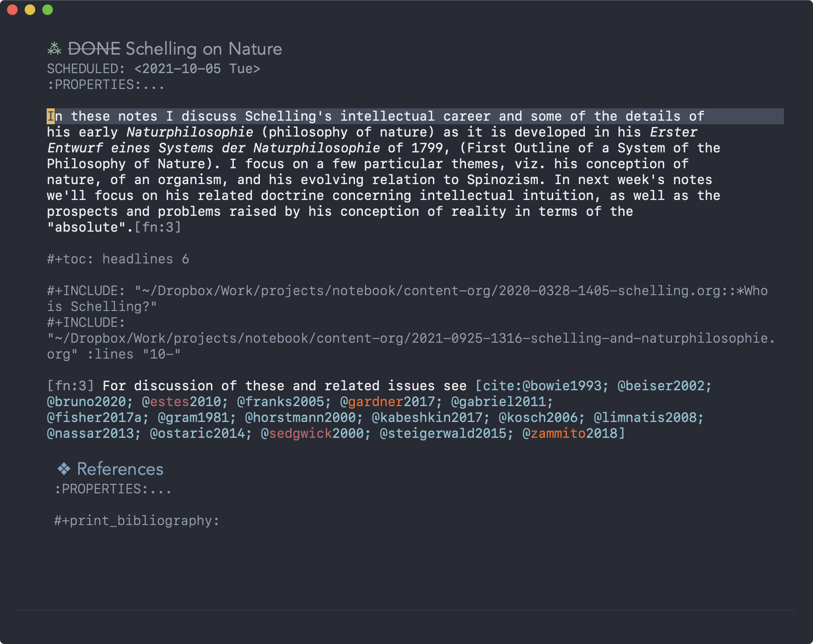The width and height of the screenshot is (813, 644).
Task: Click the References heading title
Action: (120, 469)
